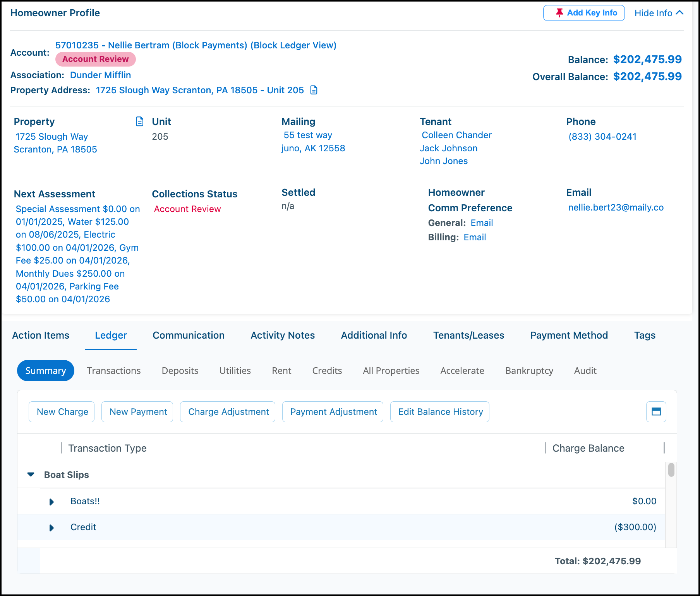
Task: Open Charge Adjustment
Action: (x=228, y=412)
